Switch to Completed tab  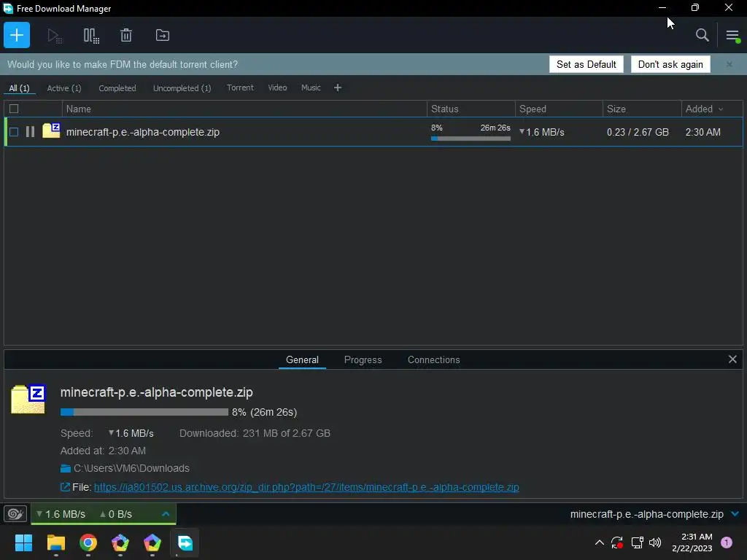pos(117,88)
